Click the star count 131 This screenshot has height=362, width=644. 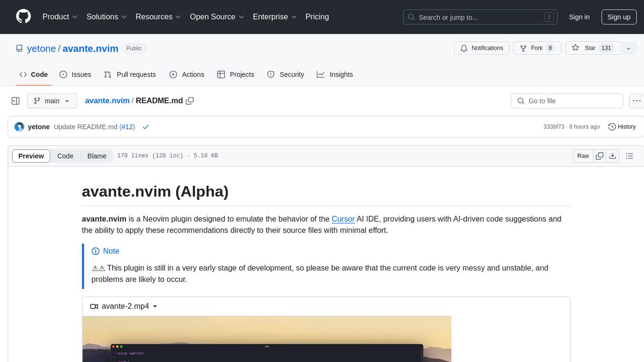click(606, 48)
